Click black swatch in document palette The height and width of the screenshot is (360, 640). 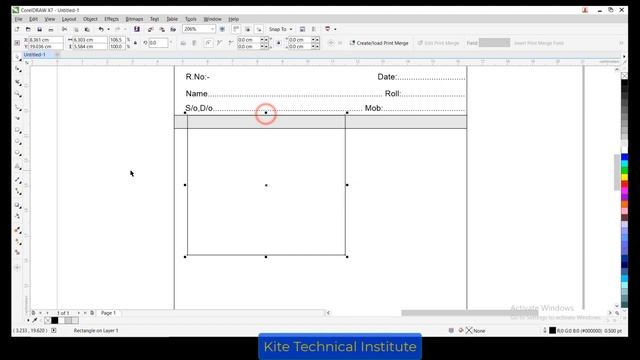click(54, 320)
